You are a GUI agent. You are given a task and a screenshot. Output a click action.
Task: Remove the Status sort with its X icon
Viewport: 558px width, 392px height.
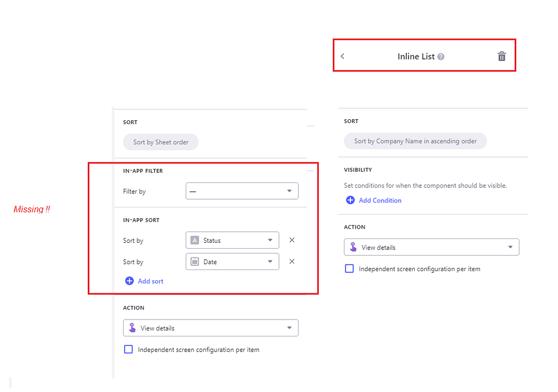coord(292,240)
